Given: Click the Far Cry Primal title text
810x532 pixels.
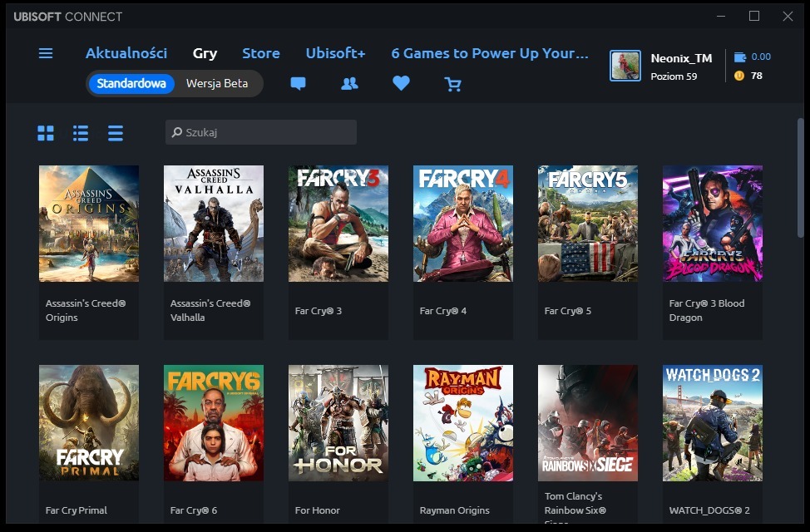Looking at the screenshot, I should [77, 510].
